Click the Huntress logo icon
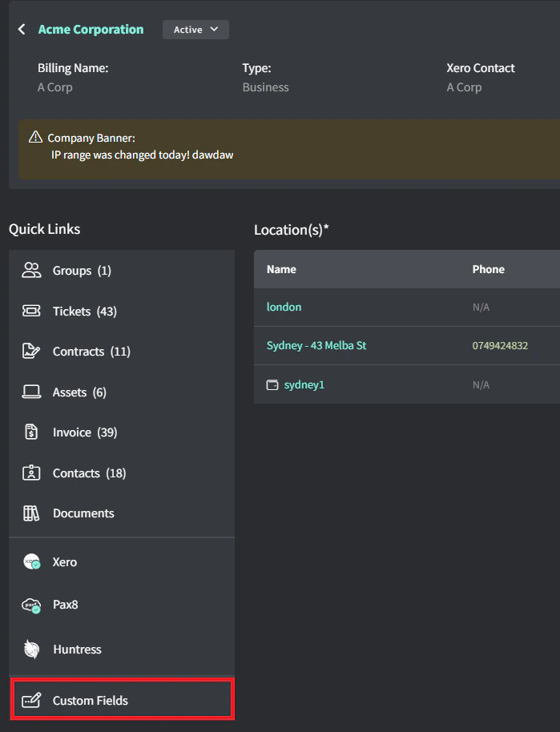This screenshot has width=560, height=732. [x=31, y=649]
